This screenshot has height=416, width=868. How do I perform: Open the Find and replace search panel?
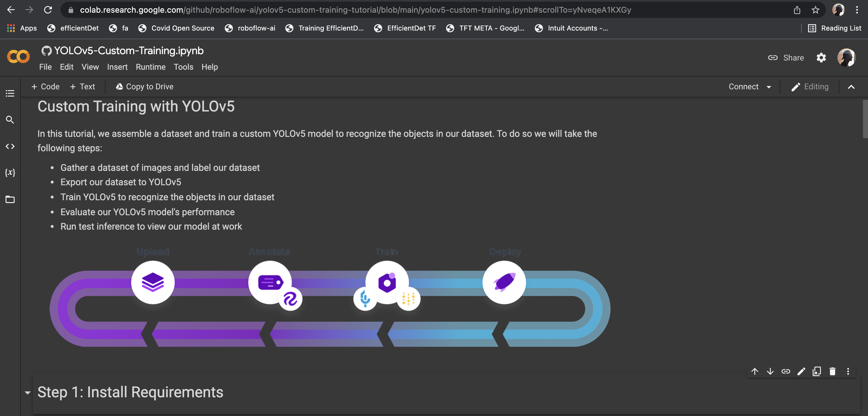point(10,120)
